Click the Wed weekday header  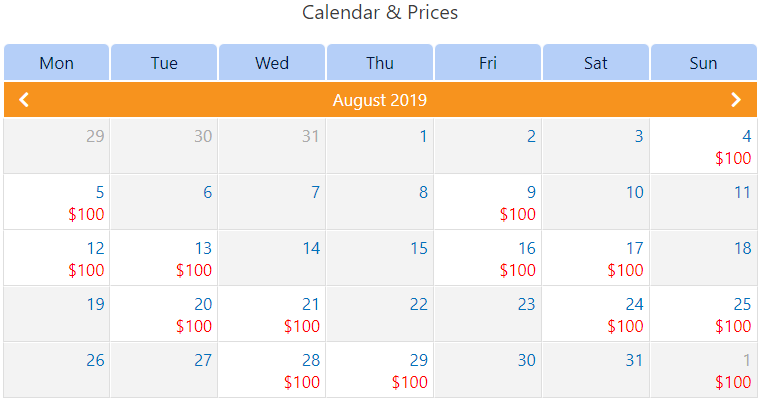(x=272, y=63)
